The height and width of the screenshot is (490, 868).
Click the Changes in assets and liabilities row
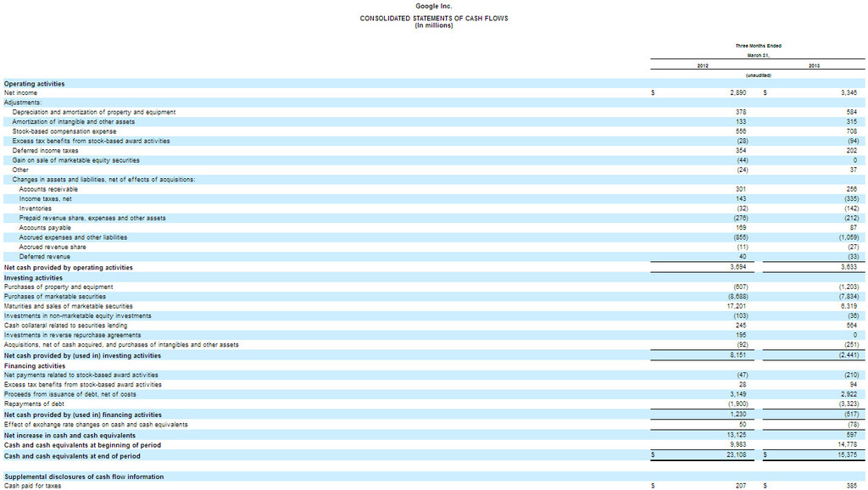pyautogui.click(x=103, y=180)
